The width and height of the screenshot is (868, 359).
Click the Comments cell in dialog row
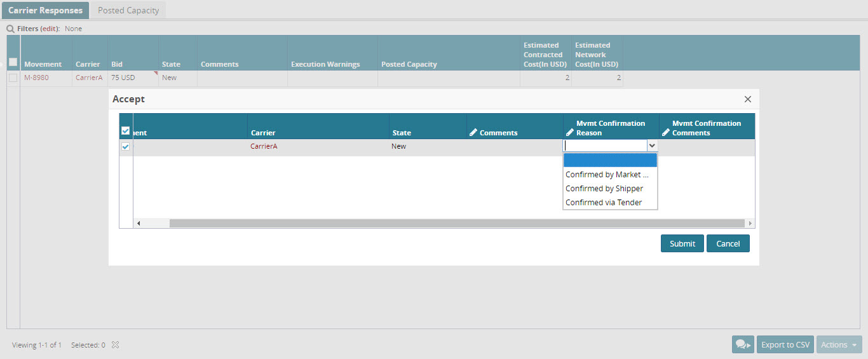point(515,146)
